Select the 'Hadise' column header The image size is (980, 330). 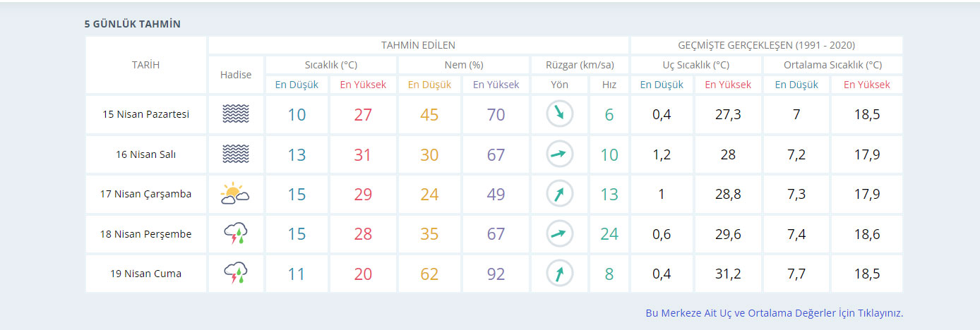pyautogui.click(x=236, y=75)
